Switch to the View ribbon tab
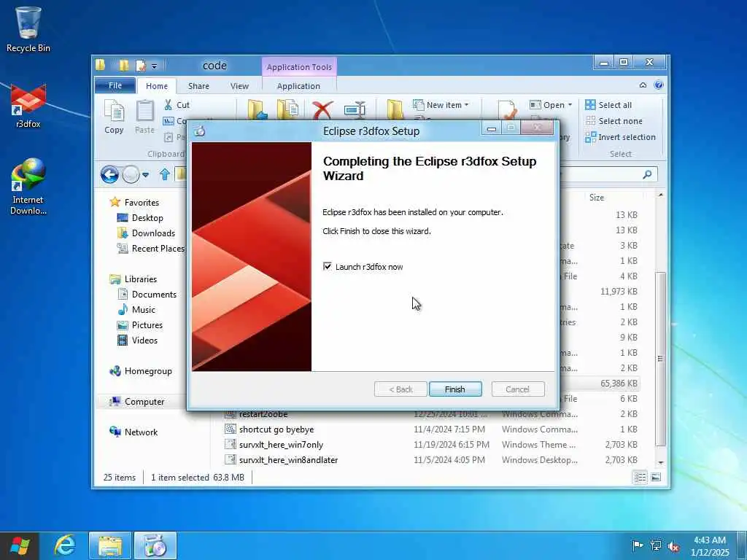Screen dimensions: 747x560 coord(239,86)
